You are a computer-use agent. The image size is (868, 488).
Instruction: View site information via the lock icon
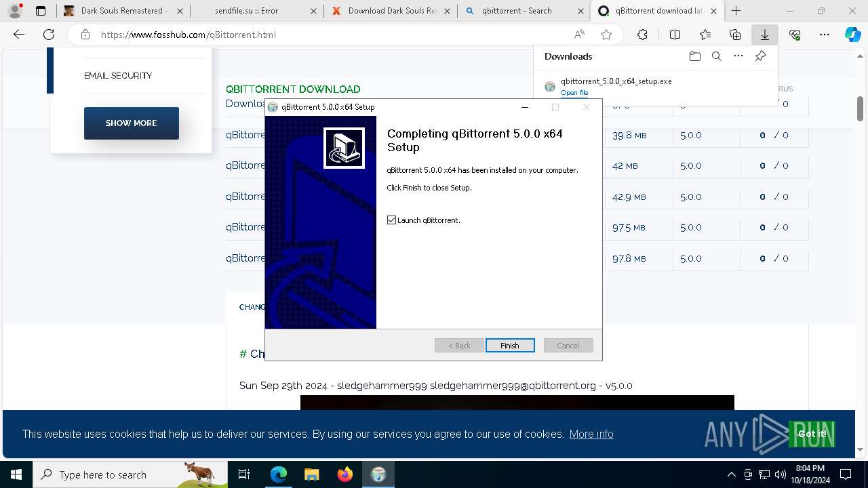coord(85,35)
